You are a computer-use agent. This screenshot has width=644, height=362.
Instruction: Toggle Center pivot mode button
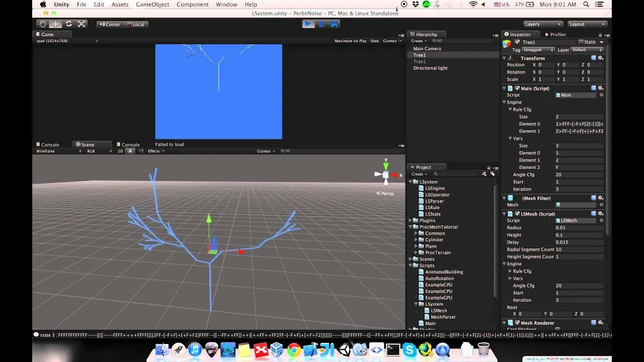coord(110,24)
